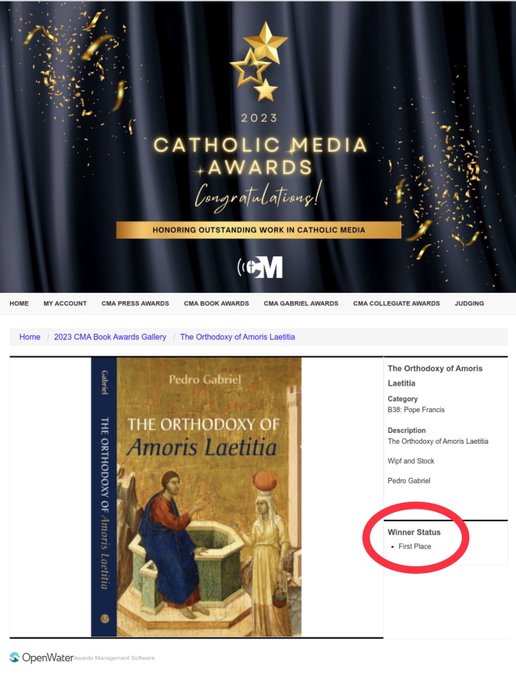Go to CMA BOOK AWARDS
The width and height of the screenshot is (516, 680).
[x=216, y=304]
